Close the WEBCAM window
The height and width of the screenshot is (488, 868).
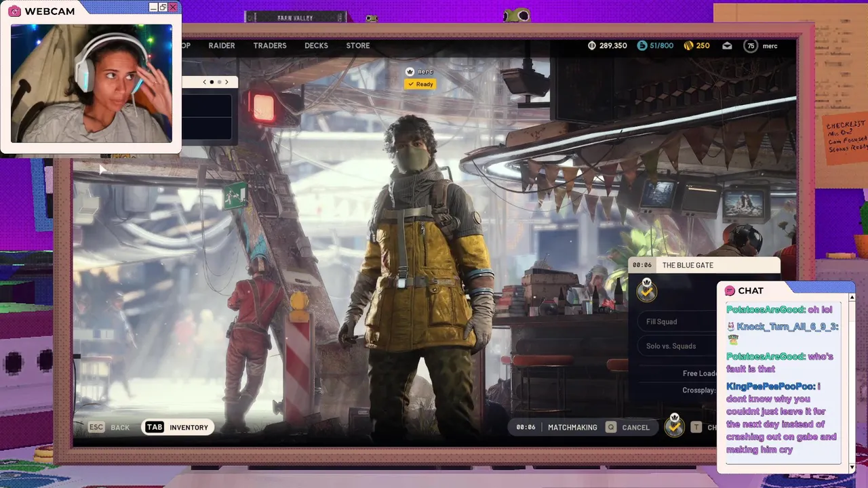pos(173,7)
